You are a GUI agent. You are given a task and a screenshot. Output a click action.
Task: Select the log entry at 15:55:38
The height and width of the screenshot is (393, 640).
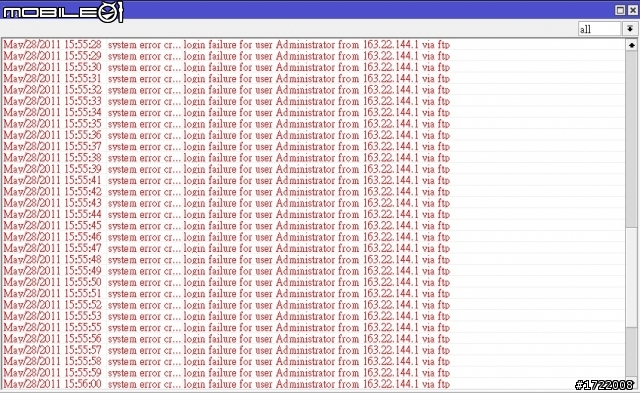[313, 158]
